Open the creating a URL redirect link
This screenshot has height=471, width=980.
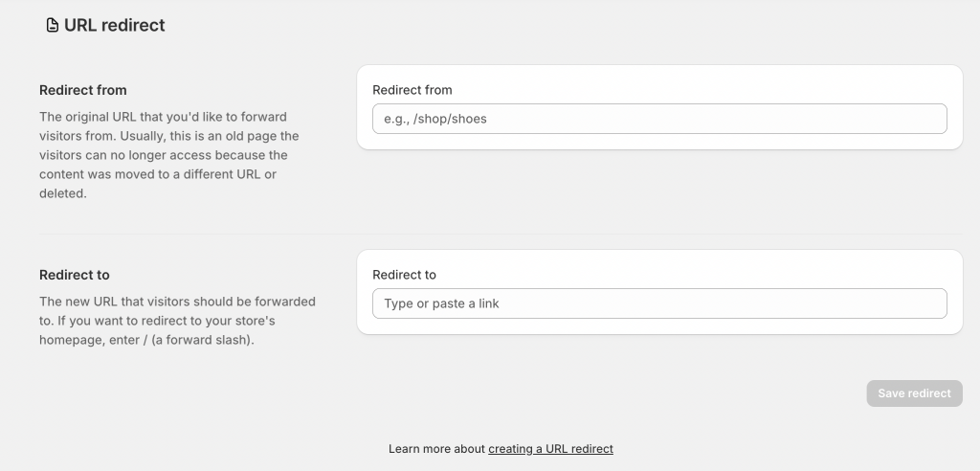(550, 448)
